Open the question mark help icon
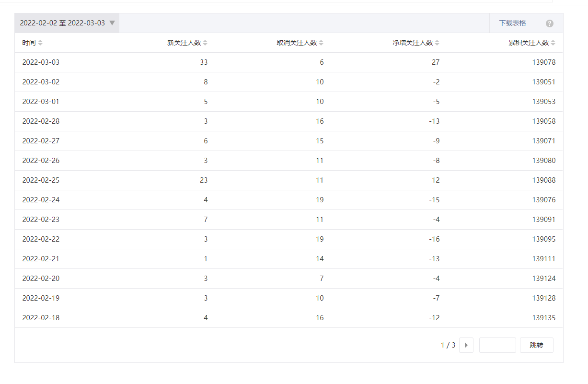The image size is (588, 384). point(550,23)
